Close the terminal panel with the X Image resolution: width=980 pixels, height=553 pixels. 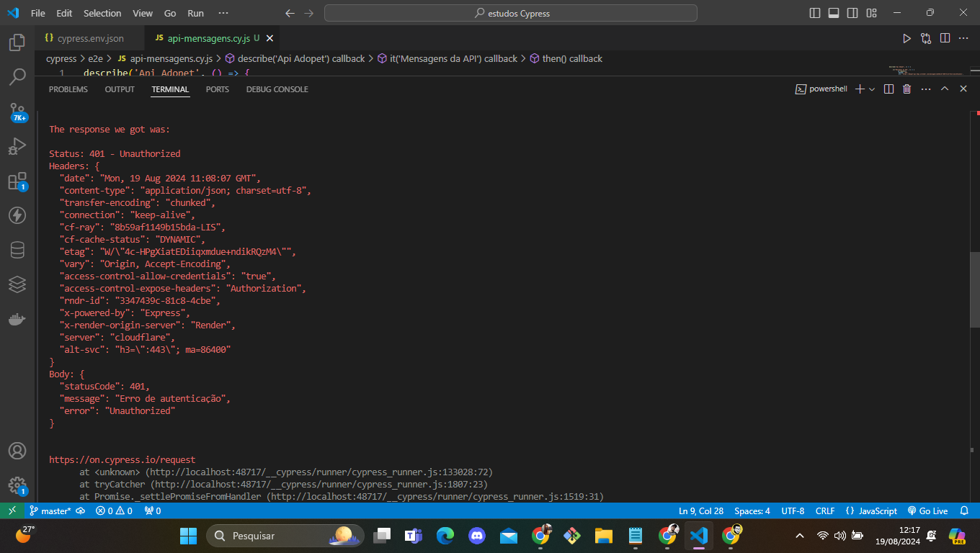pyautogui.click(x=963, y=89)
